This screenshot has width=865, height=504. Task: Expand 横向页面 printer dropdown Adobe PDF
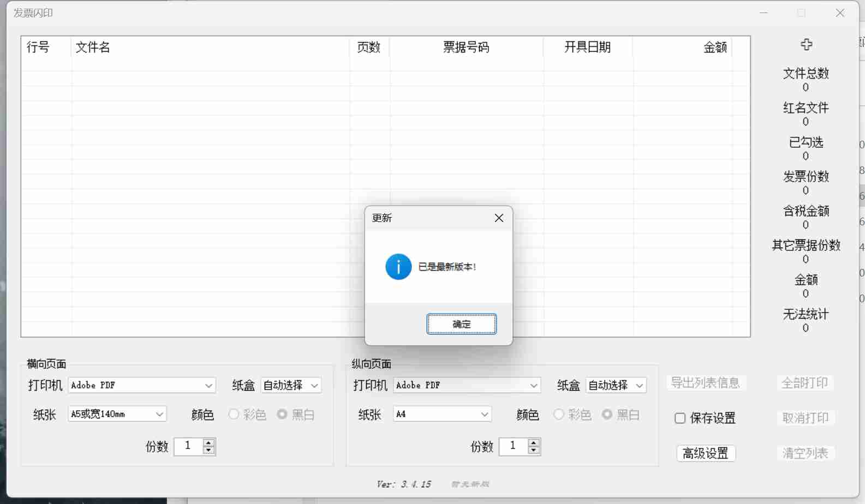coord(208,386)
